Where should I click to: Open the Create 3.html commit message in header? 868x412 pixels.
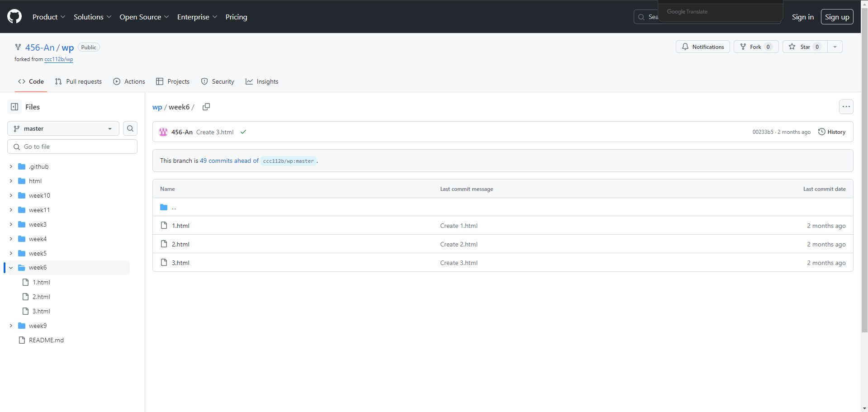click(x=215, y=132)
